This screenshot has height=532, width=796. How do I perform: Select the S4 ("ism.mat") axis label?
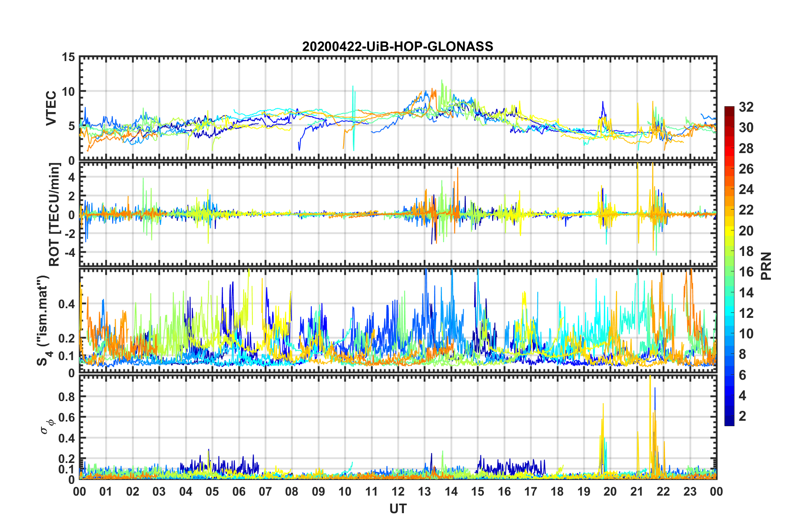[x=44, y=321]
